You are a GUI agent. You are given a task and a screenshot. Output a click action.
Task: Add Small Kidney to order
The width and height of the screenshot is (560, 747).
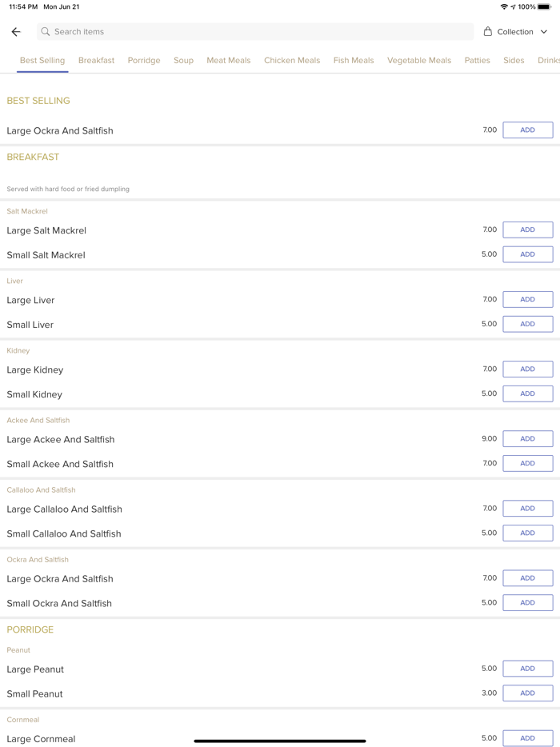(527, 393)
